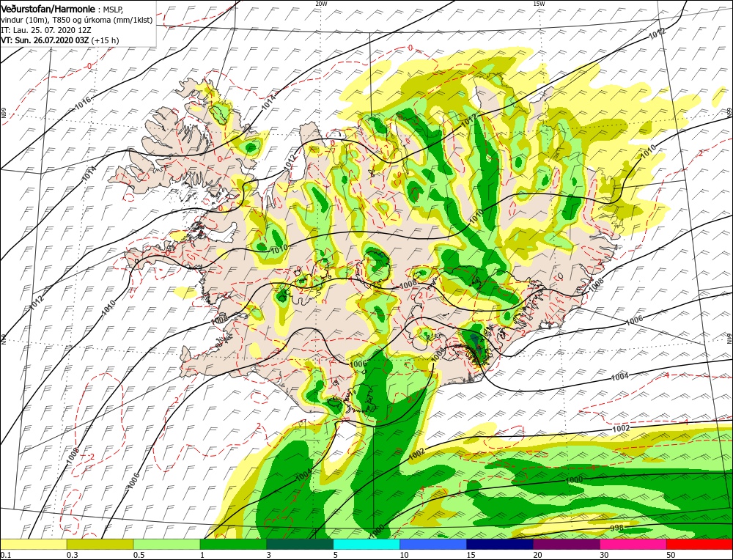Click the '0.5' legend value
Screen dimensions: 733x560
[x=139, y=554]
